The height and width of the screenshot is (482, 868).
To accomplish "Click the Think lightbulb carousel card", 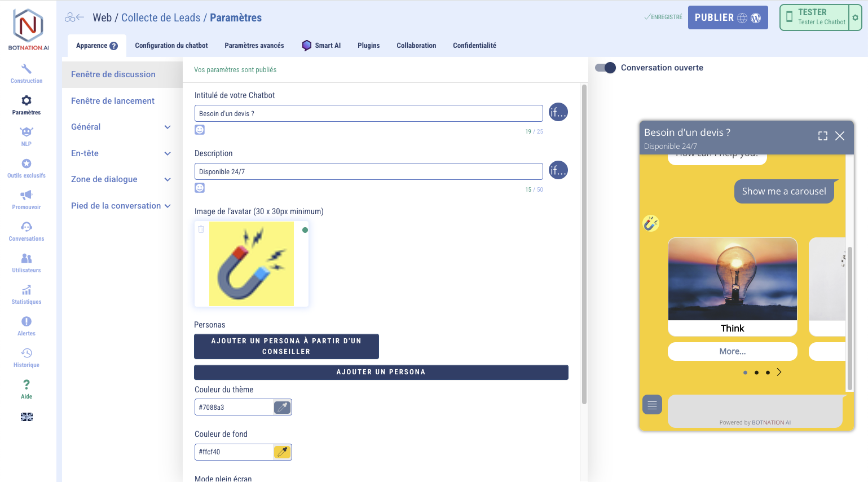I will point(733,287).
